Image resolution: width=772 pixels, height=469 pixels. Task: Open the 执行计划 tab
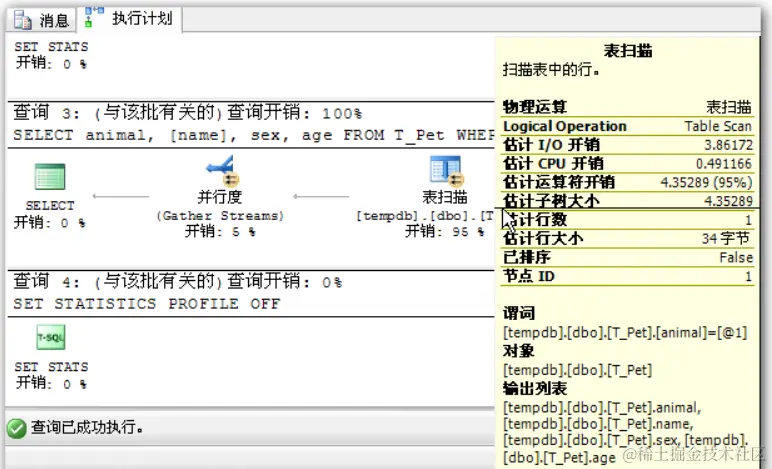coord(131,19)
